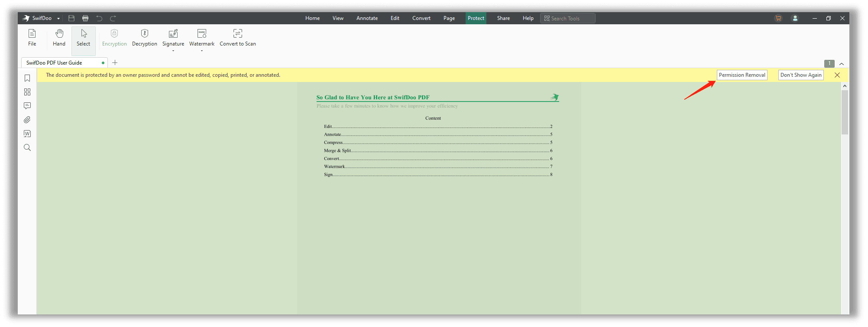Click the 'So Glad to Have You Here' heading

coord(373,98)
